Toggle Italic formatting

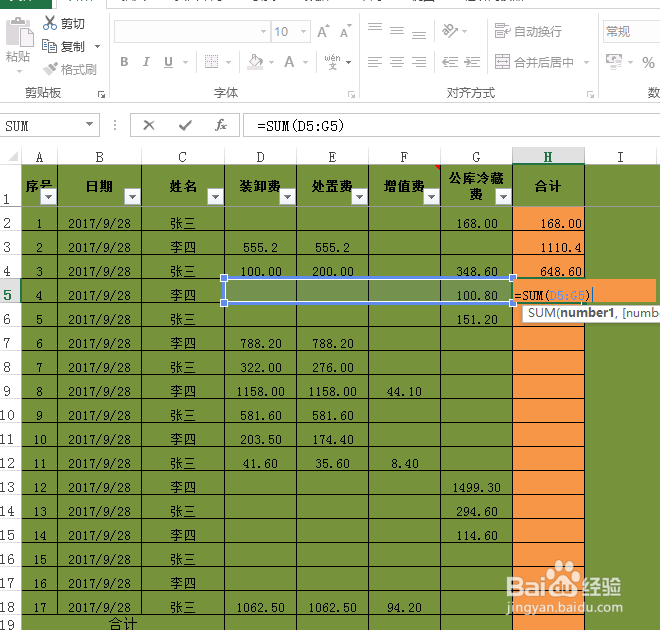pyautogui.click(x=146, y=62)
